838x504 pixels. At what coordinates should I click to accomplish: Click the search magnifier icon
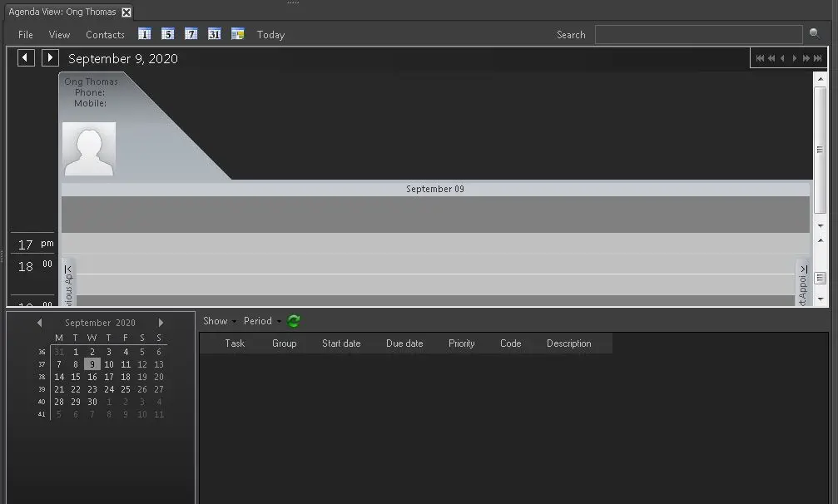[814, 34]
